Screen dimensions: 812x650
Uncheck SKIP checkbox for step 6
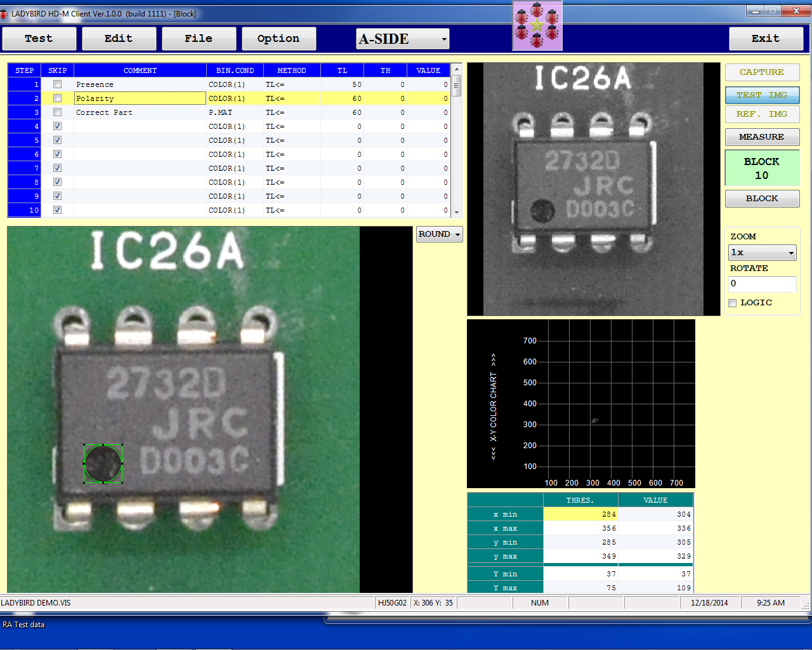pos(57,154)
